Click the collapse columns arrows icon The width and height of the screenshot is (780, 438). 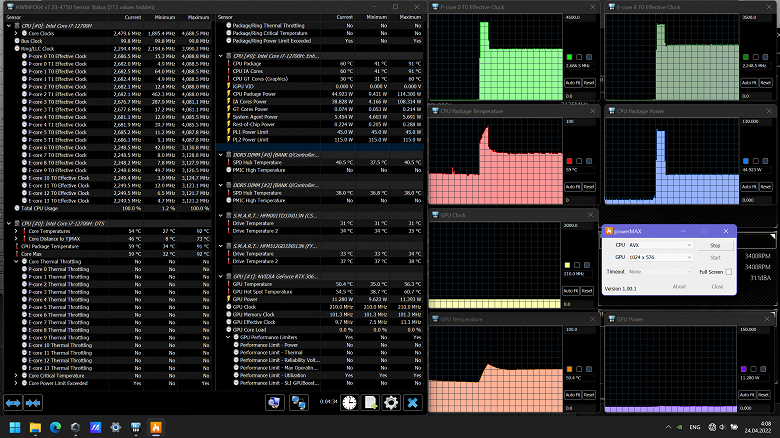tap(33, 402)
